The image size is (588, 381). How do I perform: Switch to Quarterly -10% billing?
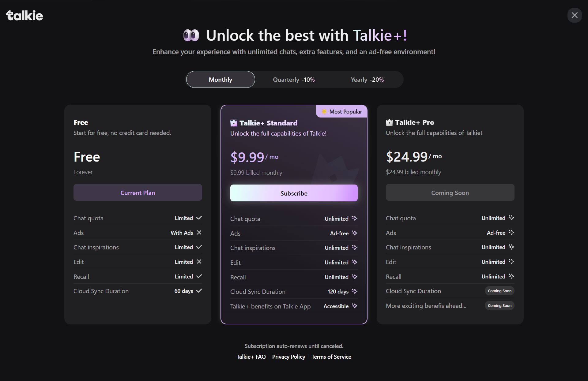click(x=294, y=80)
